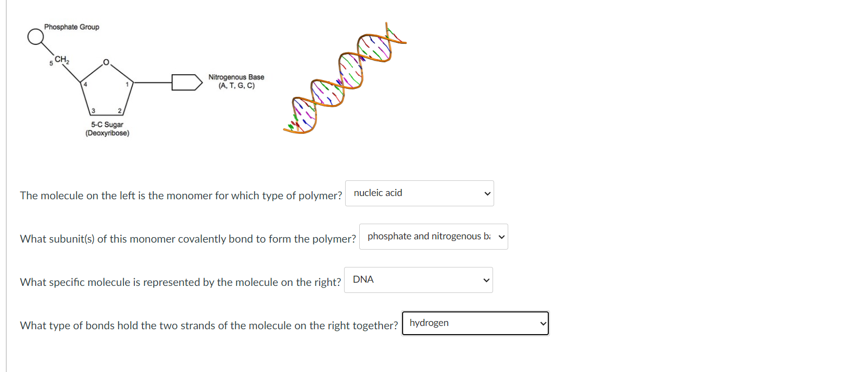Image resolution: width=868 pixels, height=372 pixels.
Task: Click the 5-C Sugar (Deoxyribose) caption
Action: pyautogui.click(x=107, y=129)
